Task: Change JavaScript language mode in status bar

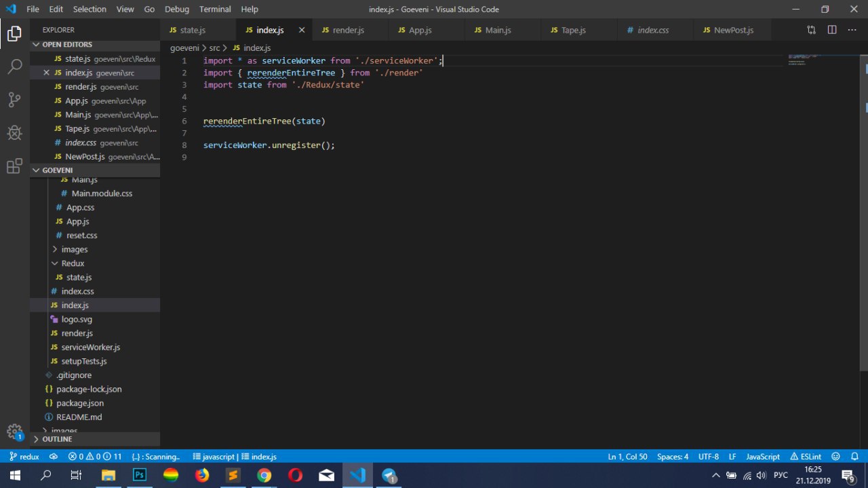Action: tap(762, 457)
